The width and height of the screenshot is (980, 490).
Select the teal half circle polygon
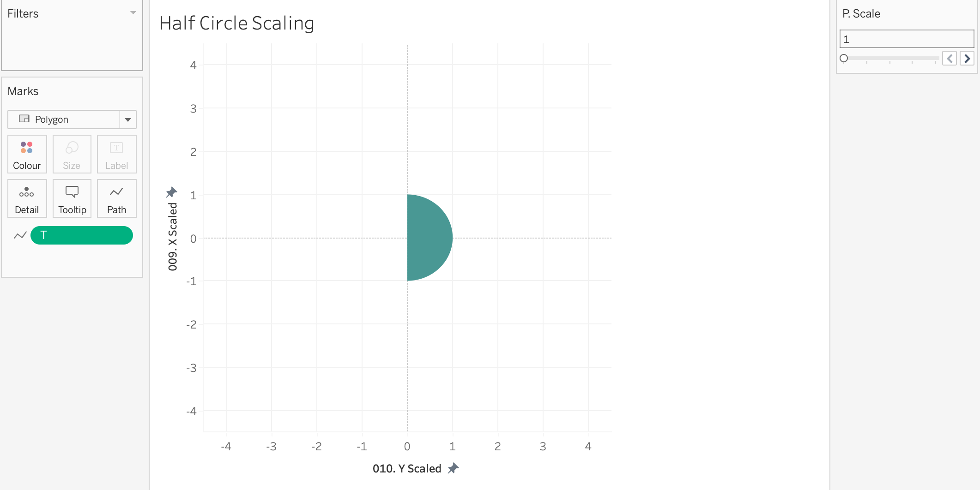[427, 238]
